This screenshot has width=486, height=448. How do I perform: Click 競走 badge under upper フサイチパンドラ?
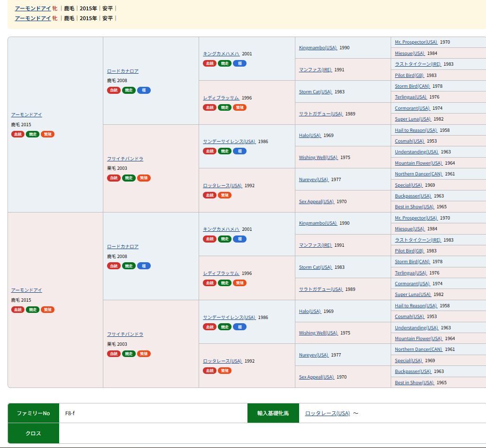129,178
